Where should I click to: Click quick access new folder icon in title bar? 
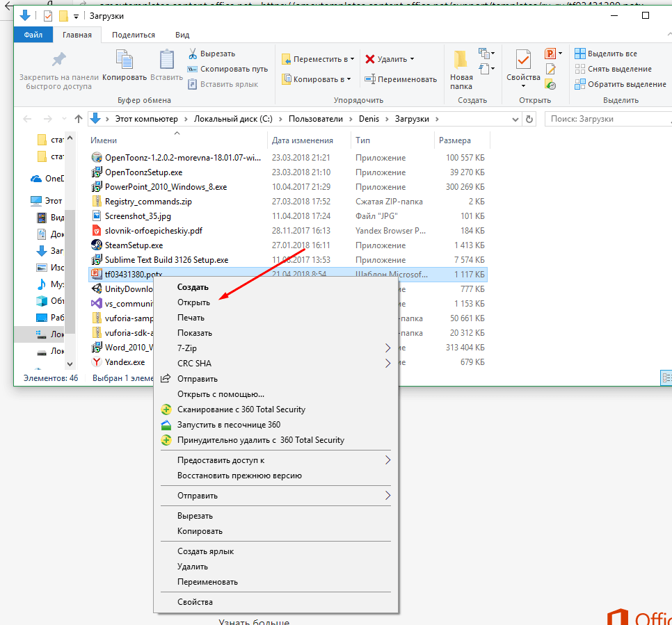63,16
